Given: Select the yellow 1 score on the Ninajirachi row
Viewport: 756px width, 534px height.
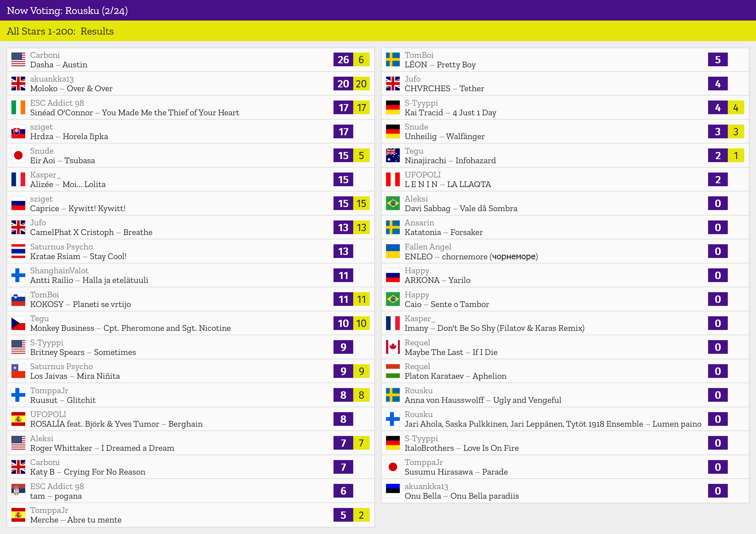Looking at the screenshot, I should pyautogui.click(x=736, y=155).
